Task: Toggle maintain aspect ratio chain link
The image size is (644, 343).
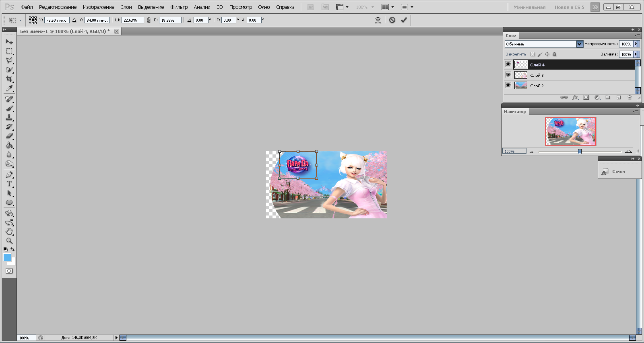Action: [x=149, y=20]
